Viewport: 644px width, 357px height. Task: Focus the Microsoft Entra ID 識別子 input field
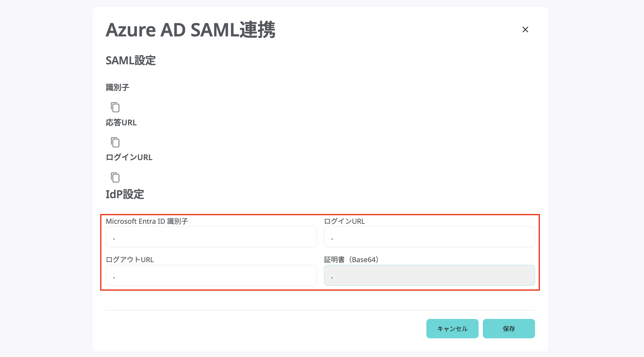pos(211,237)
